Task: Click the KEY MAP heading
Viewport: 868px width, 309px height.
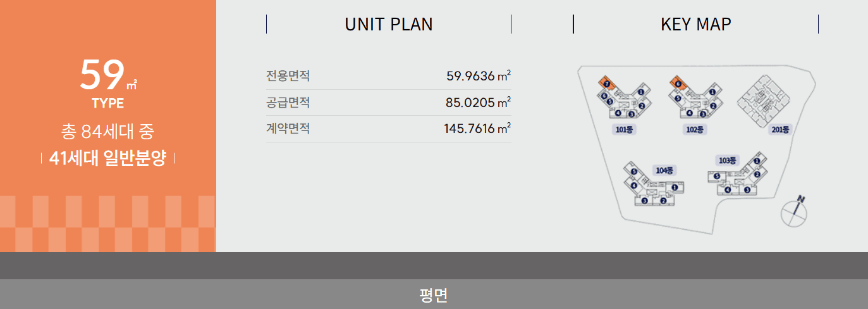Action: click(695, 24)
